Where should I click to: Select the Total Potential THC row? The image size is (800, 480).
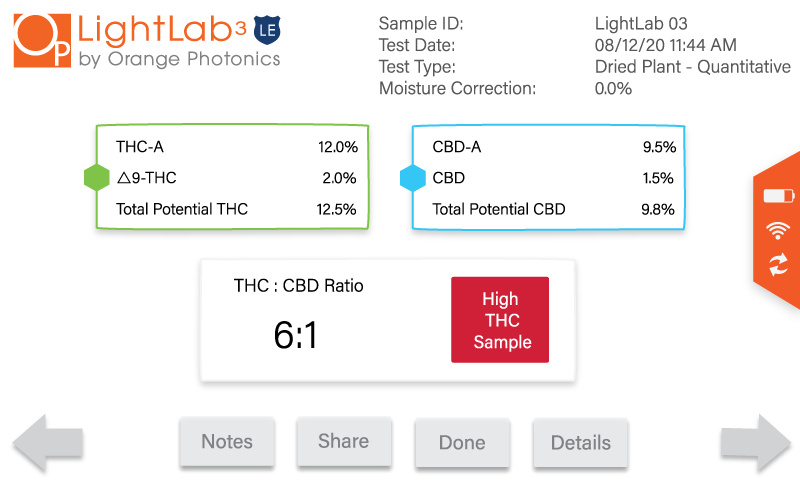coord(236,209)
